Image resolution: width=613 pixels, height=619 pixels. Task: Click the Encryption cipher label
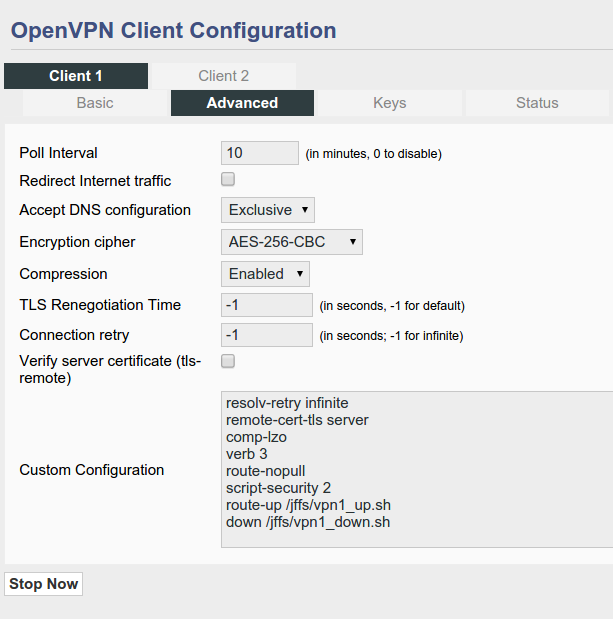point(77,242)
